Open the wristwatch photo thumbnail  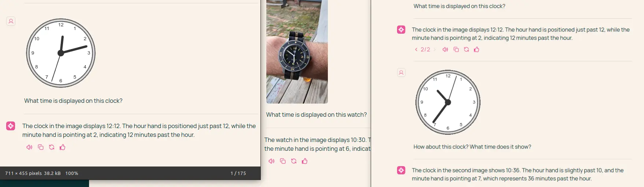pos(297,52)
